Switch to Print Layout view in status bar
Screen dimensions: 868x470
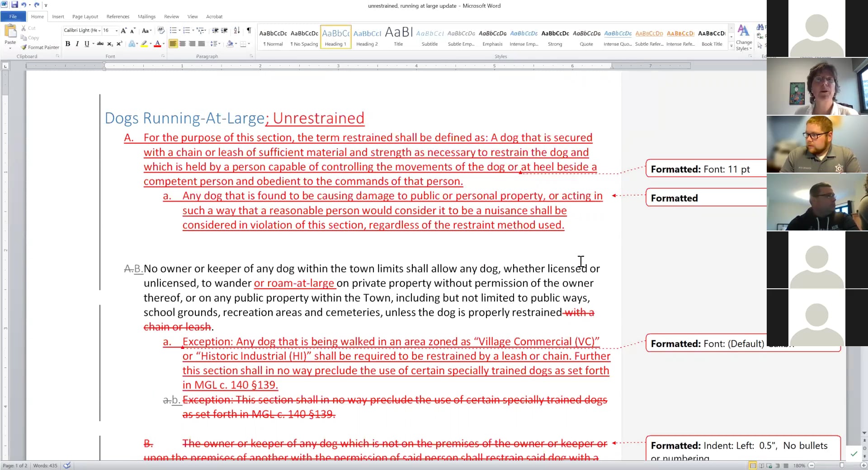coord(753,465)
